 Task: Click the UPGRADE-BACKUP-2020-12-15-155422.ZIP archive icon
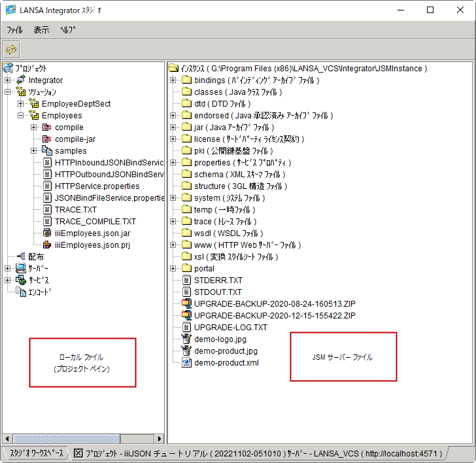pos(186,315)
